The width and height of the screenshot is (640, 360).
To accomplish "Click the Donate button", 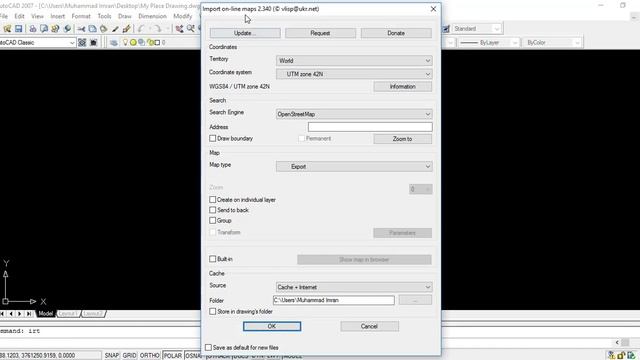I will (396, 33).
